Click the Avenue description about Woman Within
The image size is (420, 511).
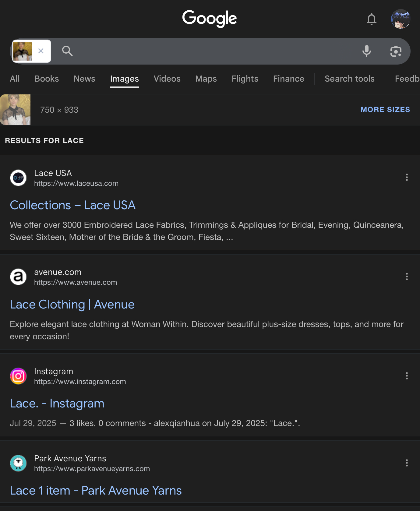(x=207, y=330)
